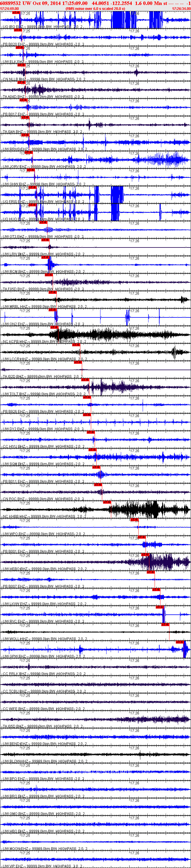Select the UW GHW EHZ station label
The width and height of the screenshot is (191, 868).
[44, 184]
